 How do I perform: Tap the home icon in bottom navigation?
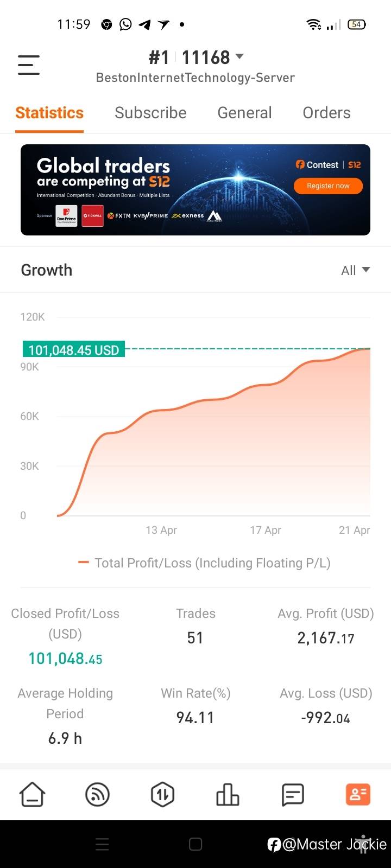point(33,795)
